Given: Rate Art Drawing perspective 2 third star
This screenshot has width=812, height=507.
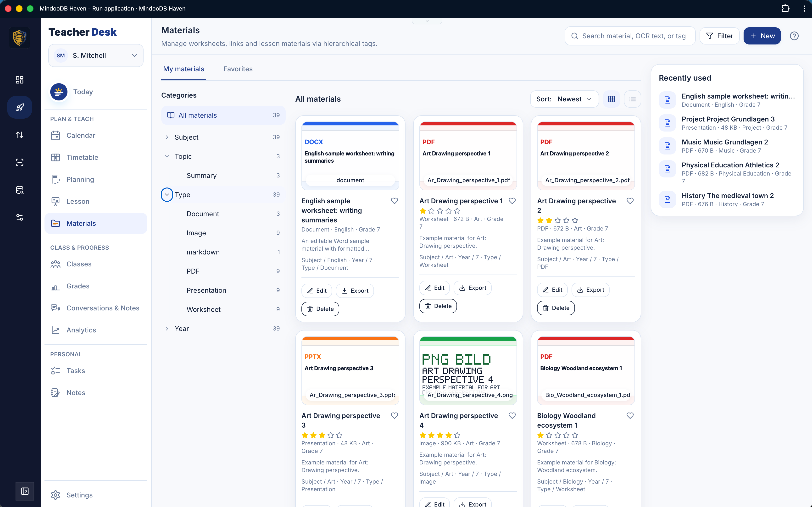Looking at the screenshot, I should [x=557, y=220].
